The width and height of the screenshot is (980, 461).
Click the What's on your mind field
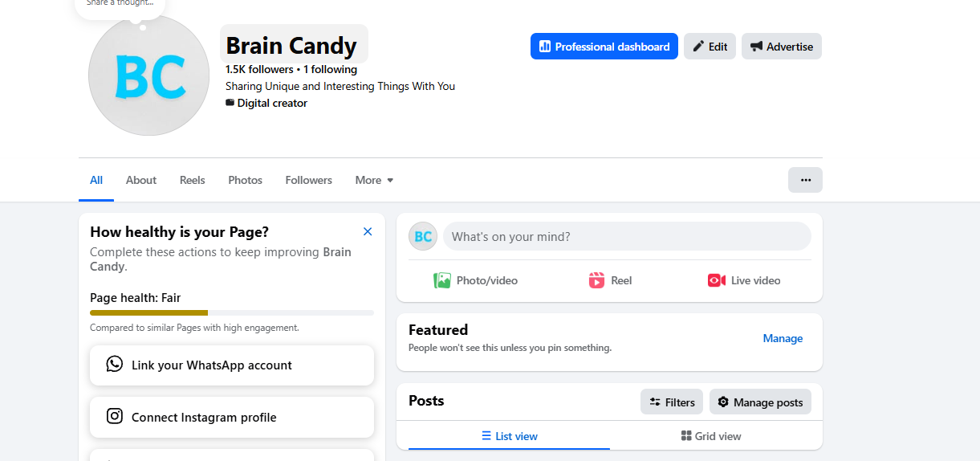[627, 236]
